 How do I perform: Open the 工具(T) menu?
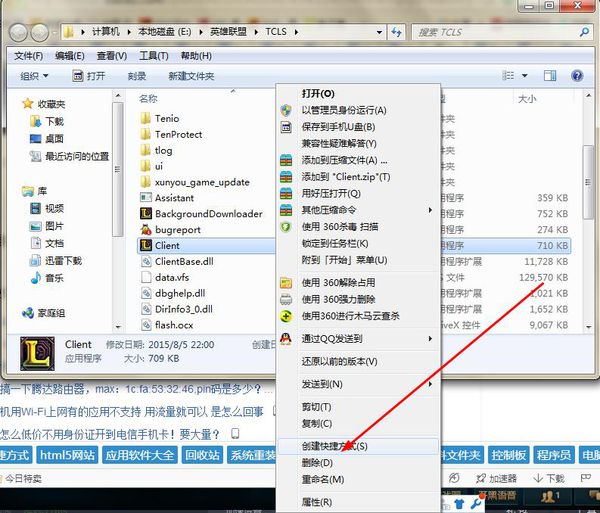pos(153,56)
